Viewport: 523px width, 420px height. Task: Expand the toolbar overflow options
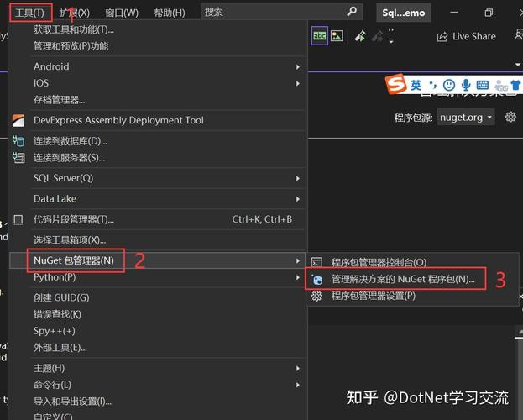391,36
